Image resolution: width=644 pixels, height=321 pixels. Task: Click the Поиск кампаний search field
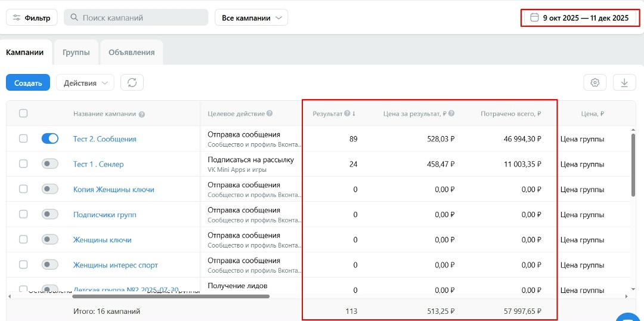(136, 18)
